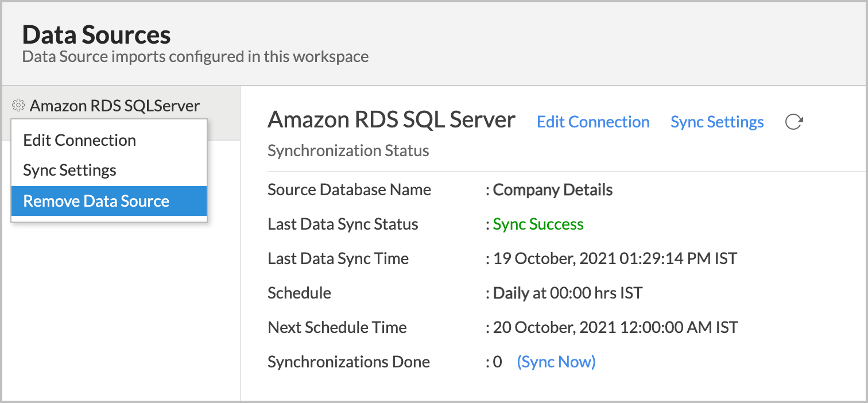Click the Company Details database name value
The image size is (868, 403).
(553, 189)
